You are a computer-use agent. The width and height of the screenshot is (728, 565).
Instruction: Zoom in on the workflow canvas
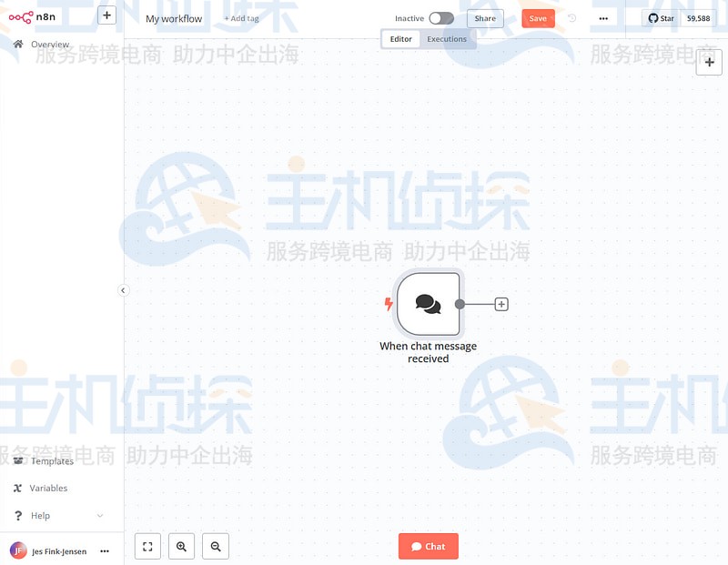(181, 546)
